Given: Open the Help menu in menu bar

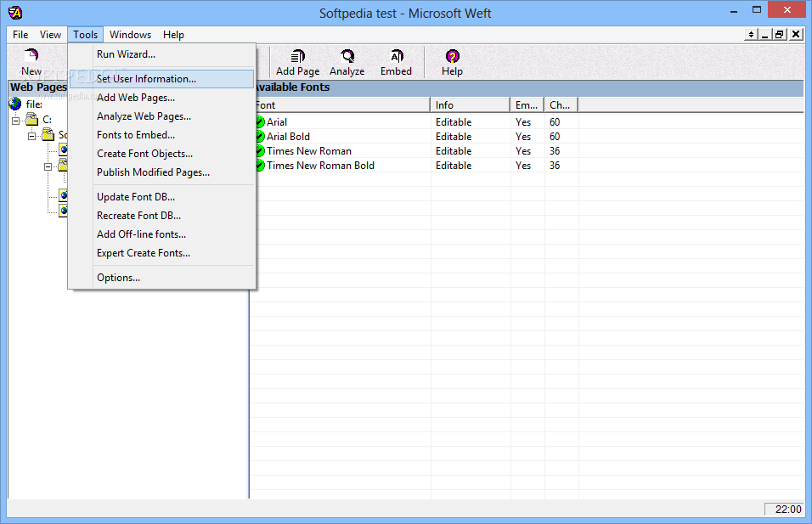Looking at the screenshot, I should [x=173, y=35].
